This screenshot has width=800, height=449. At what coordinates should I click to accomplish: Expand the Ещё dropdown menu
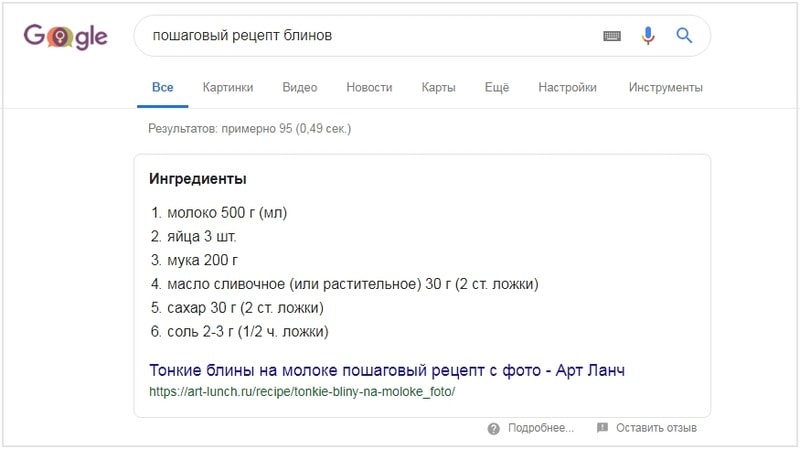496,87
